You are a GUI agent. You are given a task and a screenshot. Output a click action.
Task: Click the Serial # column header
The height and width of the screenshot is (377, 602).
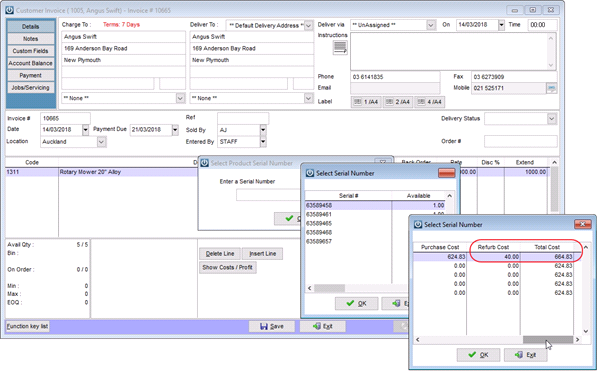[348, 196]
